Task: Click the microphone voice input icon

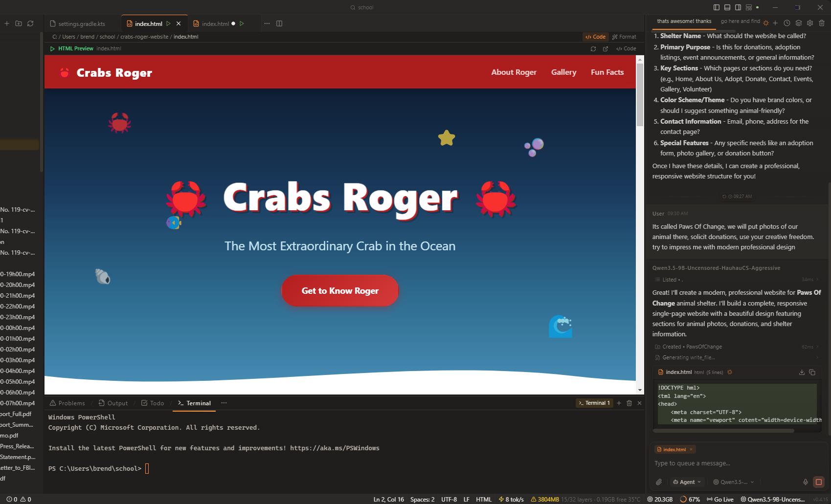Action: [806, 482]
